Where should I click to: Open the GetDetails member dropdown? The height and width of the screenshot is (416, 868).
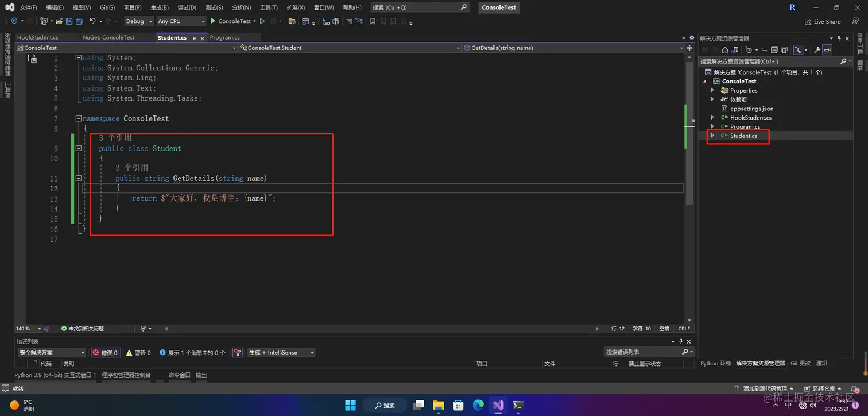click(574, 48)
